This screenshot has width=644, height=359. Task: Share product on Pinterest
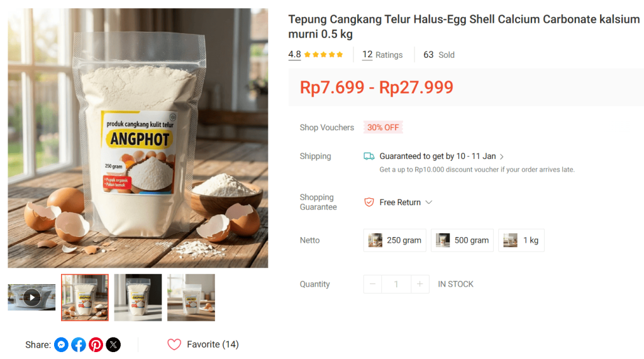96,345
